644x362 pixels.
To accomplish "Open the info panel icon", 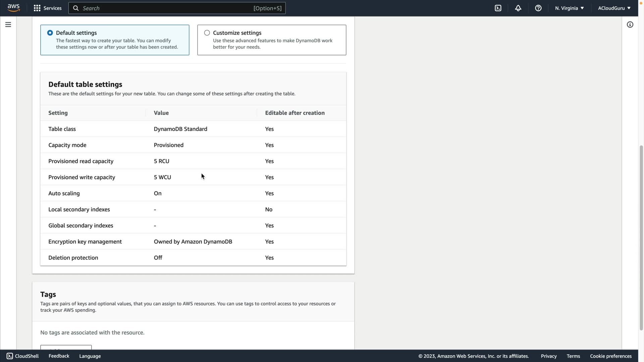I will click(630, 24).
